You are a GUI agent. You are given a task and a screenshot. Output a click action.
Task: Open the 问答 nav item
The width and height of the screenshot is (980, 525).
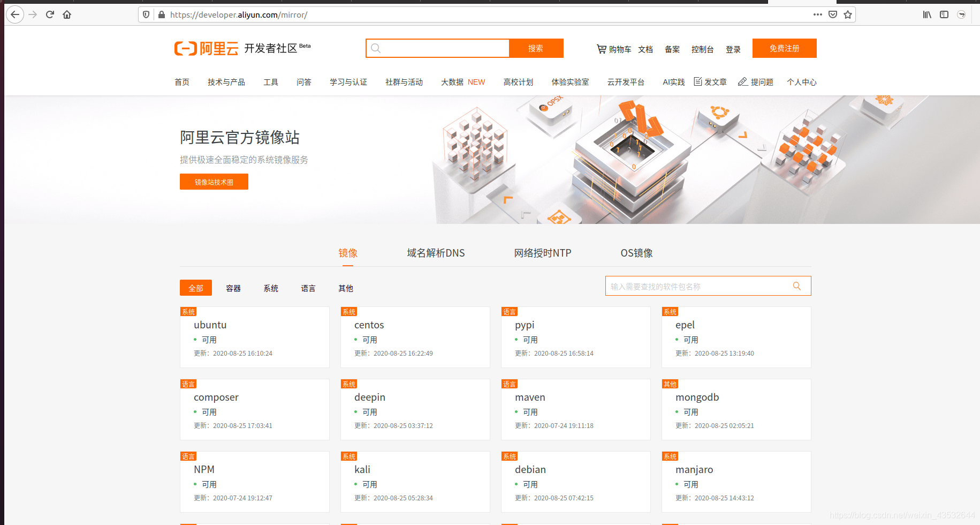click(x=304, y=82)
